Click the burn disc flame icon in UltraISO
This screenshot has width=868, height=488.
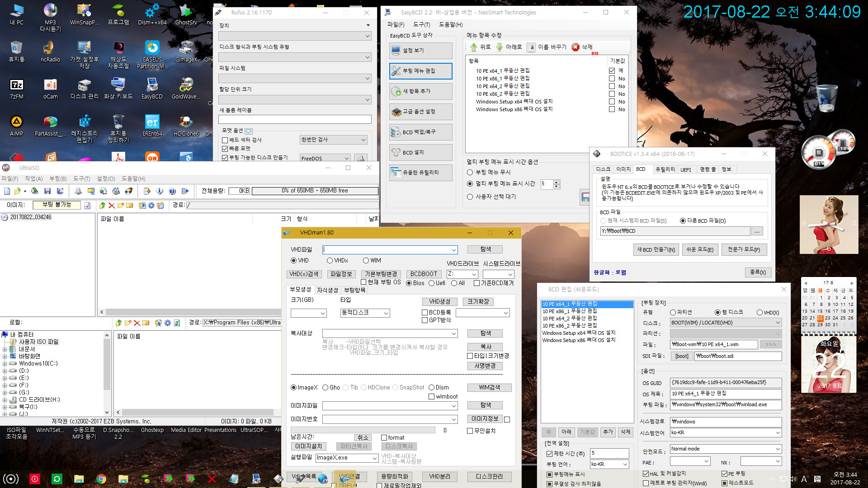tap(129, 191)
